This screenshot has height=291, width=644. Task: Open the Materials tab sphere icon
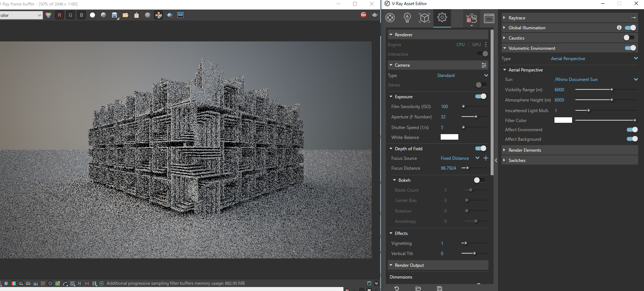(390, 18)
